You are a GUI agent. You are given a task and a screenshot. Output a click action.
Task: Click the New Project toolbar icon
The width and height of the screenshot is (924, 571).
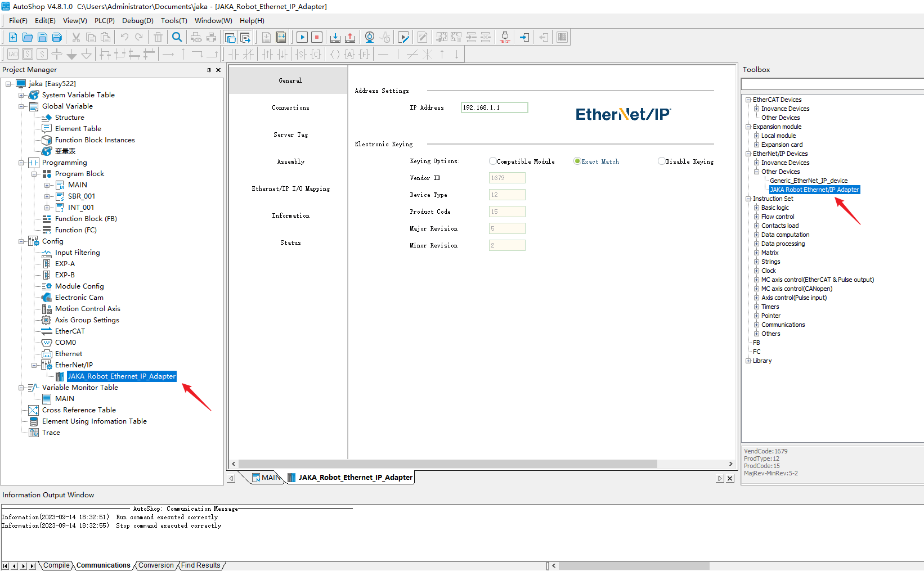click(x=12, y=37)
